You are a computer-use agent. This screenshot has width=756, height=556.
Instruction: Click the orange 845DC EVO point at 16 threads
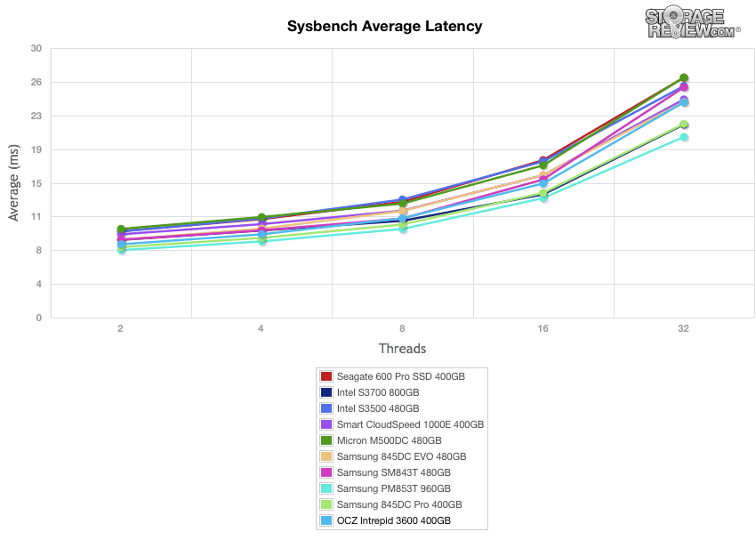point(543,175)
